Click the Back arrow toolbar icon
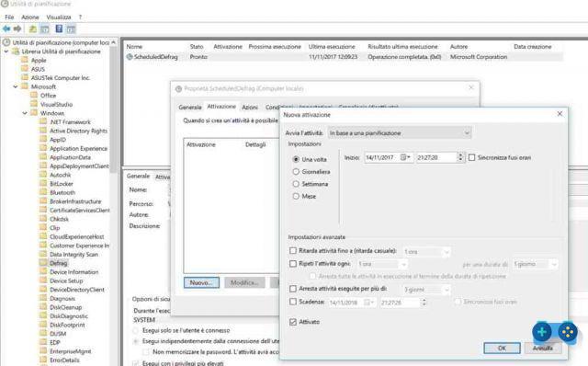Viewport: 588px width, 366px height. [x=6, y=29]
